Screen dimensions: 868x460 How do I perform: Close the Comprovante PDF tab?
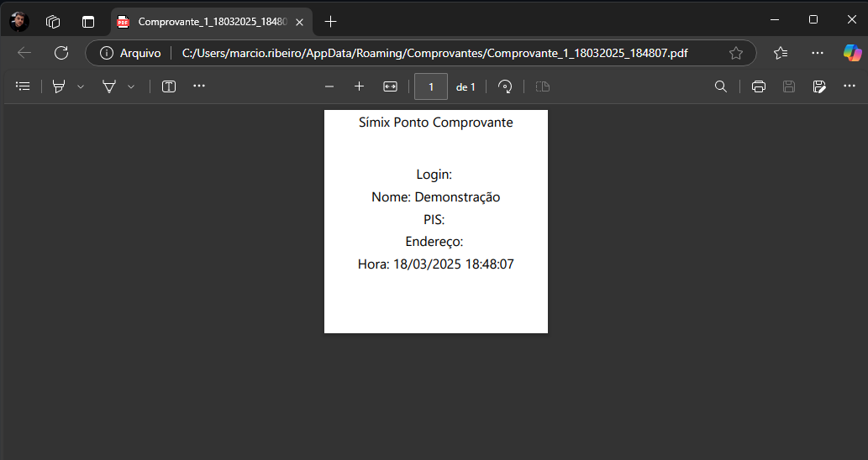pos(299,22)
